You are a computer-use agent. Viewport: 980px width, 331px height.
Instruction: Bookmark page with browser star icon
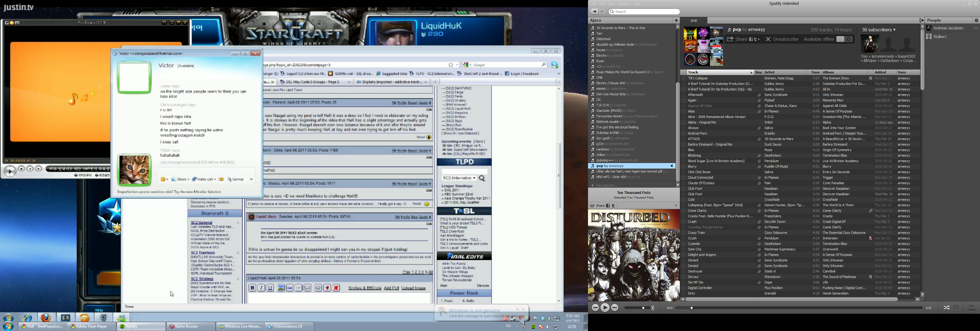click(x=451, y=65)
